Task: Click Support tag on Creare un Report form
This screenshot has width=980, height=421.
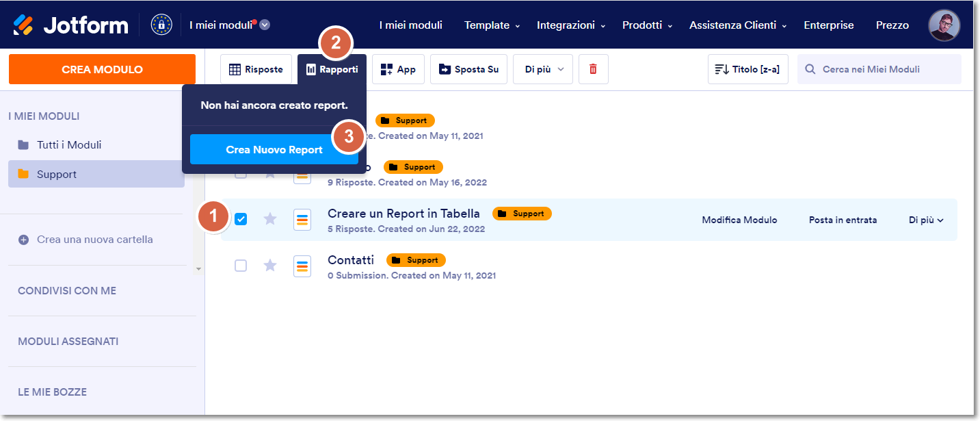Action: (522, 214)
